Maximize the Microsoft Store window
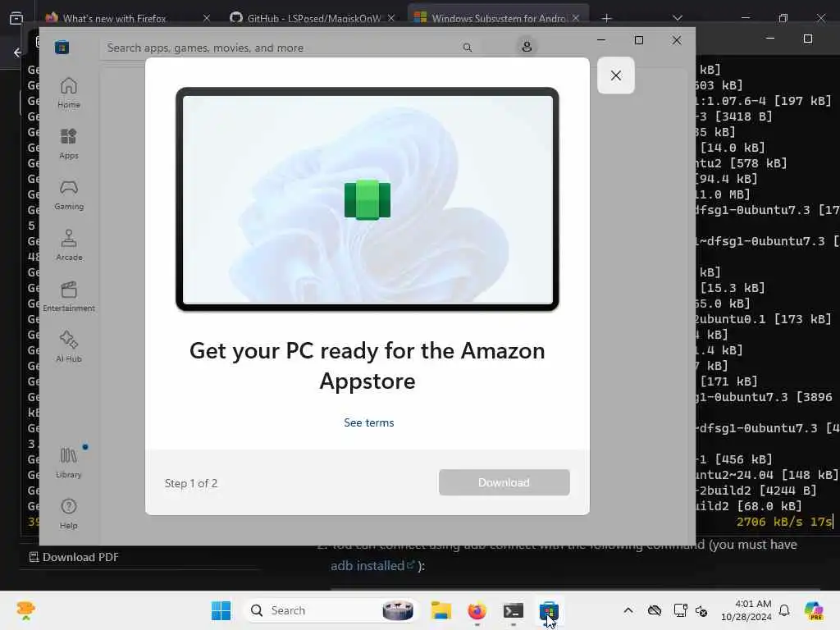The height and width of the screenshot is (630, 840). coord(638,40)
